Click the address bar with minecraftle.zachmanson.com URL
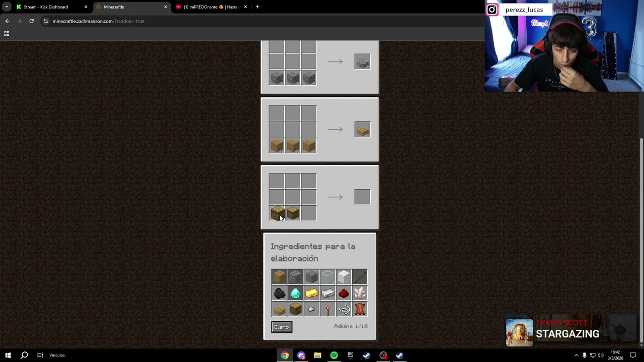 tap(262, 21)
